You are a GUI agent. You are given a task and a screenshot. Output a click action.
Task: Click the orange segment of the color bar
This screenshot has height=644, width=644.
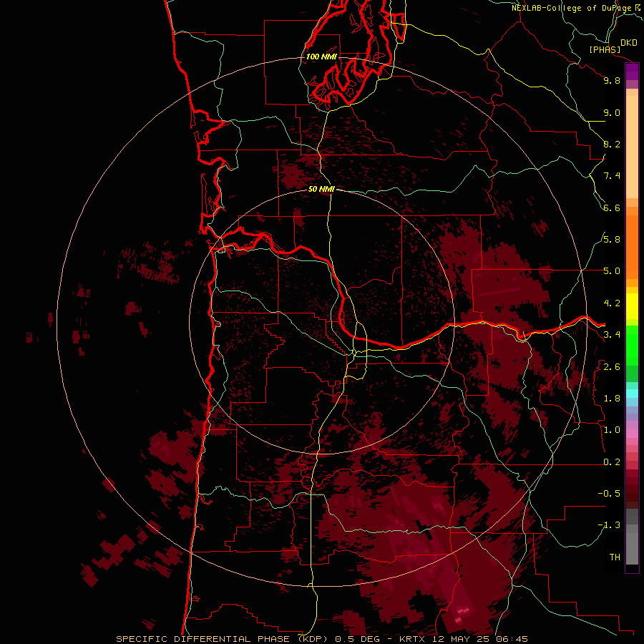click(x=632, y=246)
